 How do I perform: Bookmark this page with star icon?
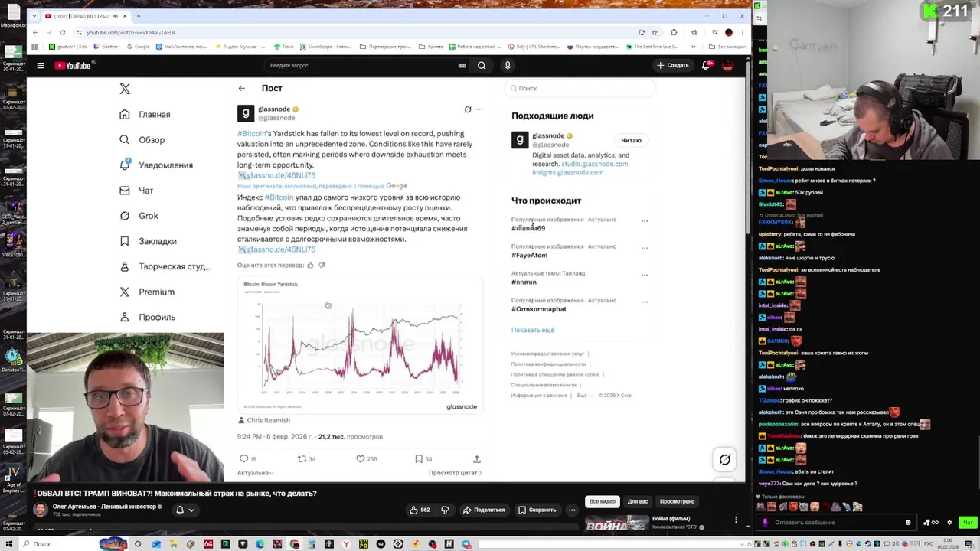[x=654, y=33]
